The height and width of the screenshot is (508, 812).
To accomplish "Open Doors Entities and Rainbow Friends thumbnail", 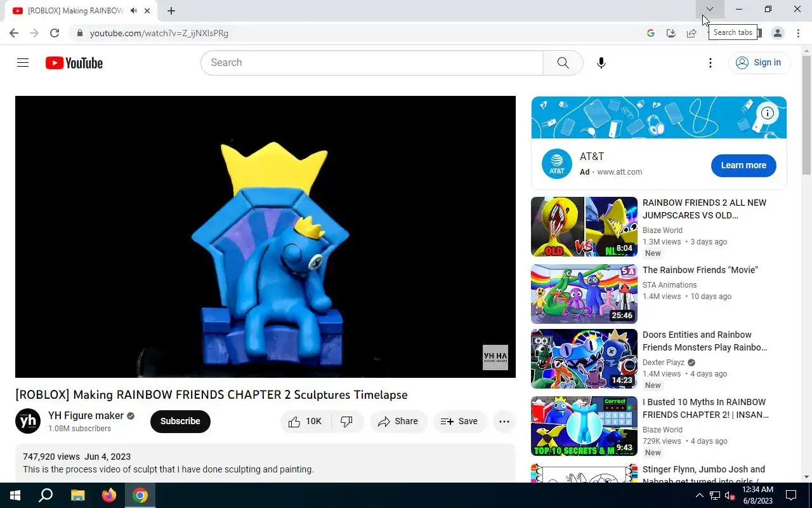I will click(x=584, y=359).
